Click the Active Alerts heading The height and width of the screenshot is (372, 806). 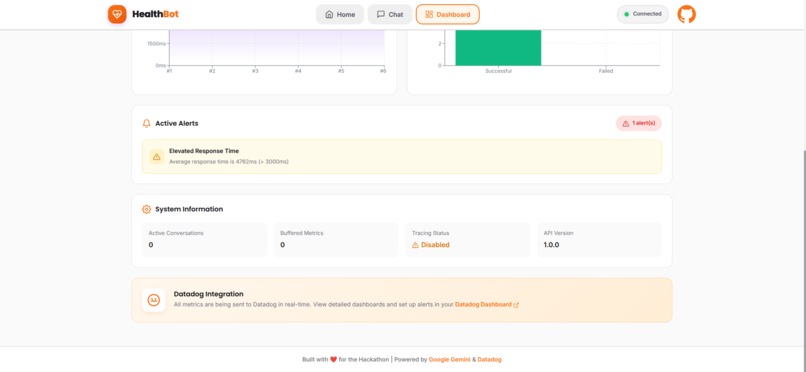[177, 123]
